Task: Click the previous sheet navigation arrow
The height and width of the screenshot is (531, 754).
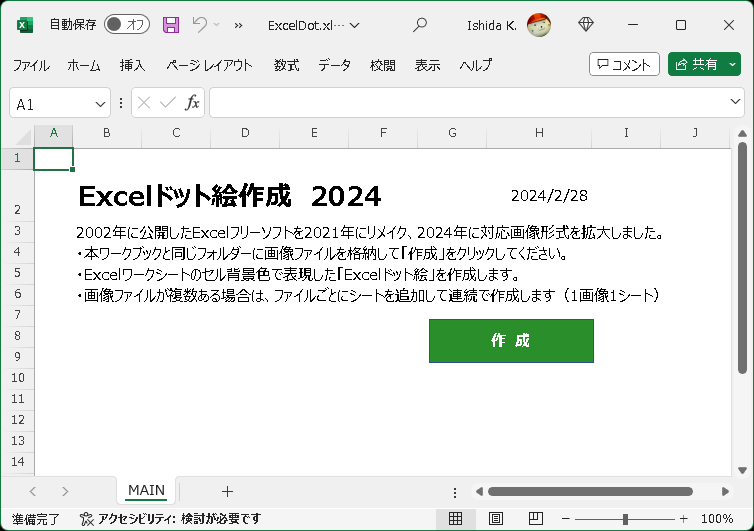Action: (33, 492)
